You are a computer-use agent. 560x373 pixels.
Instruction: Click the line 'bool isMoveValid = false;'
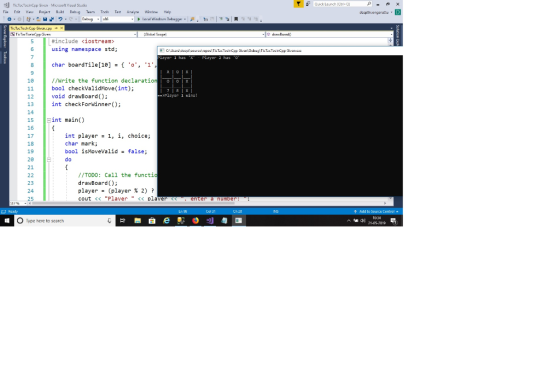pos(106,151)
